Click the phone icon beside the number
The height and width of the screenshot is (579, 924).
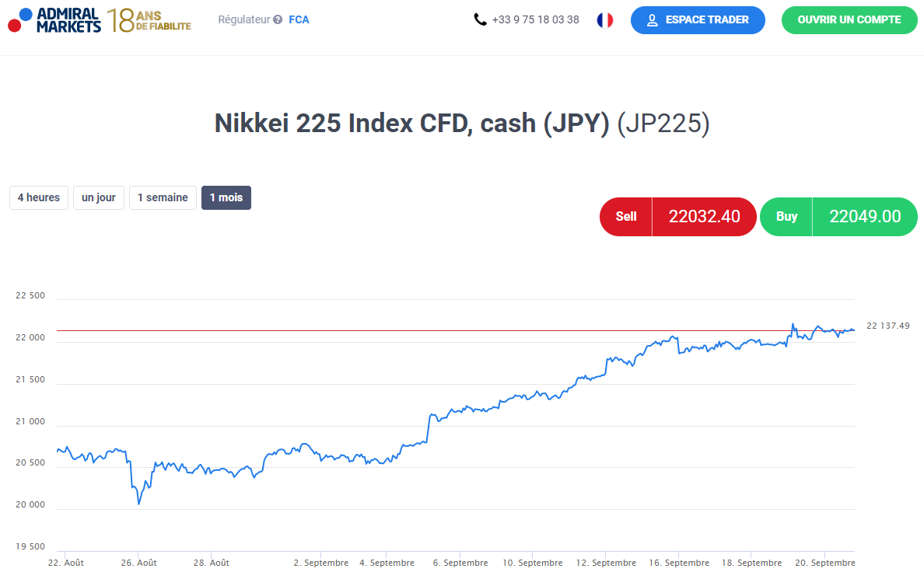point(480,19)
